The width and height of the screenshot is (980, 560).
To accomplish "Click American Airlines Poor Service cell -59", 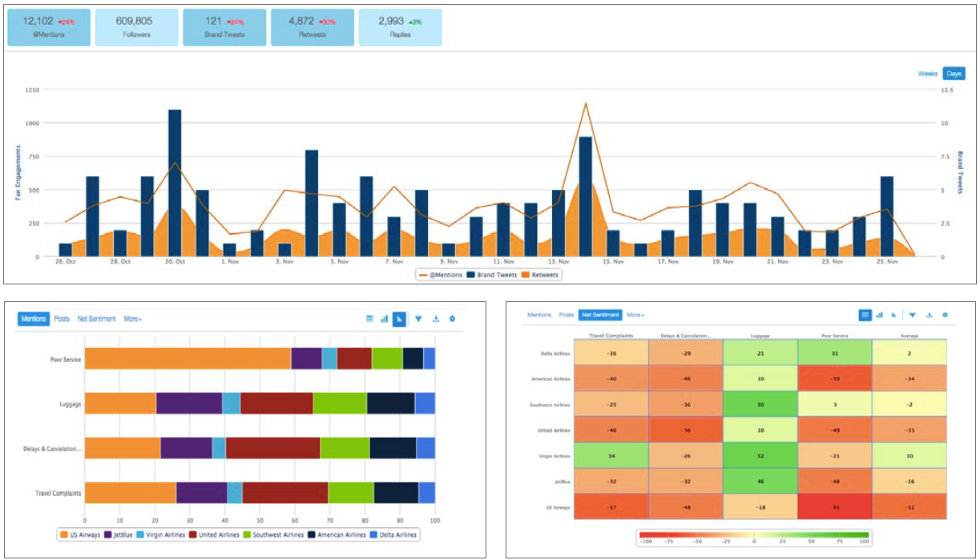I will pyautogui.click(x=835, y=378).
